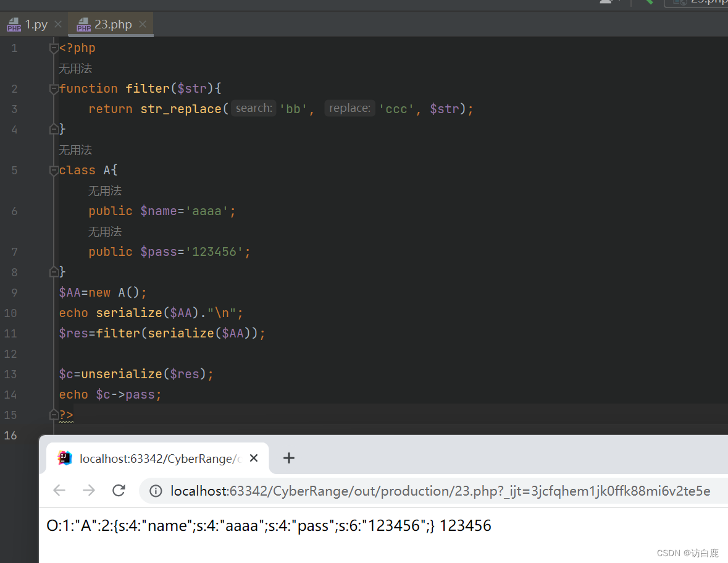The width and height of the screenshot is (728, 563).
Task: Click the $res=filter(serialize($AA)) line
Action: tap(162, 334)
